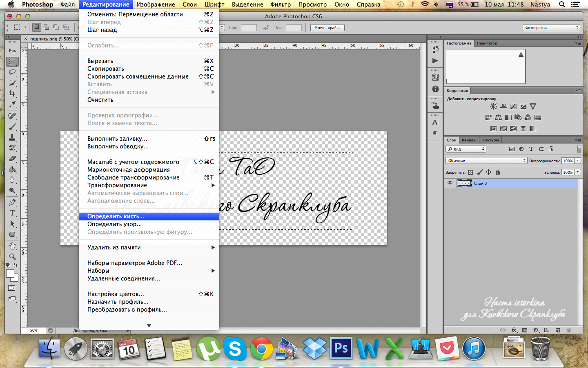This screenshot has width=588, height=368.
Task: Expand the Удалить из памяти submenu
Action: [149, 247]
